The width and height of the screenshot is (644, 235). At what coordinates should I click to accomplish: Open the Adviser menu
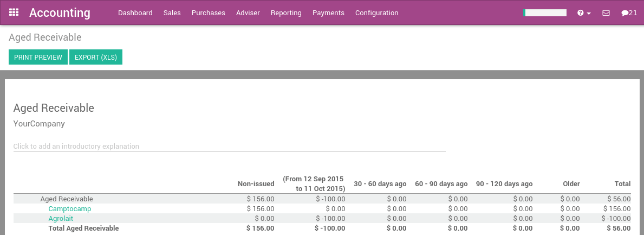click(x=248, y=13)
